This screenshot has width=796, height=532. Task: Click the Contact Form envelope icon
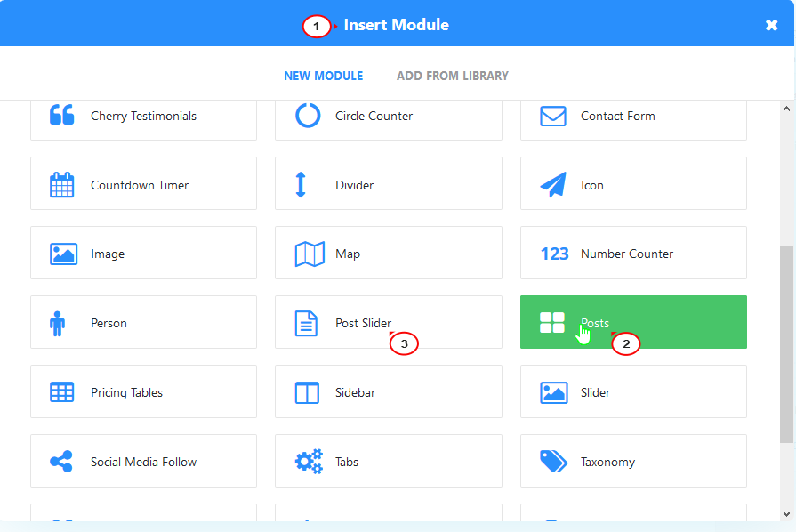tap(553, 116)
